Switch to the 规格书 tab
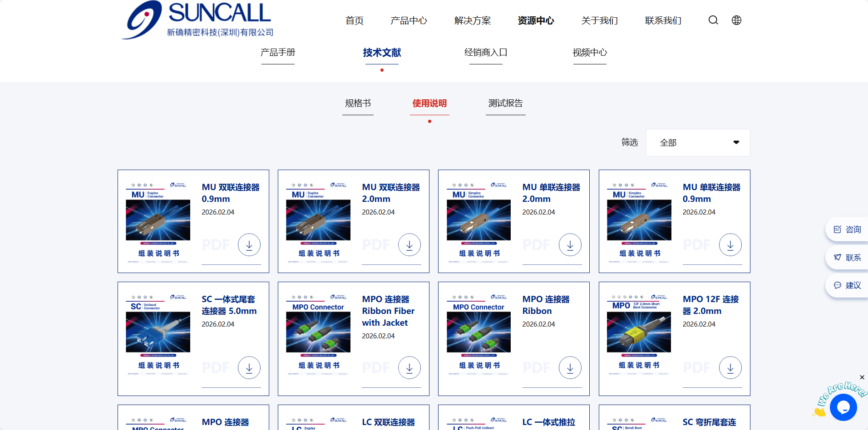 click(358, 103)
